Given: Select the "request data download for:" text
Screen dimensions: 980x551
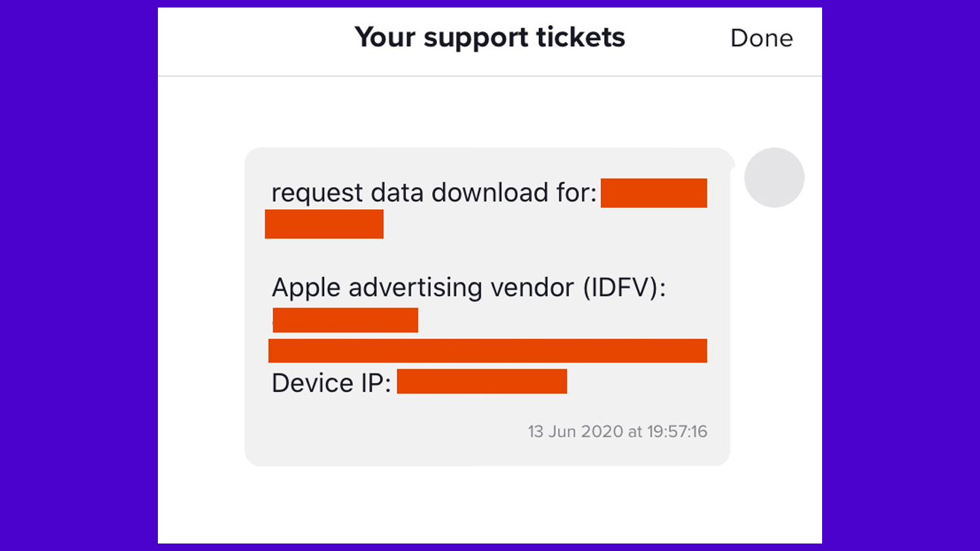Looking at the screenshot, I should [x=434, y=193].
